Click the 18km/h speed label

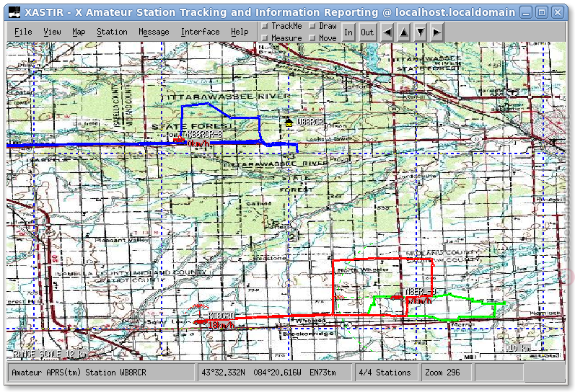[x=221, y=325]
